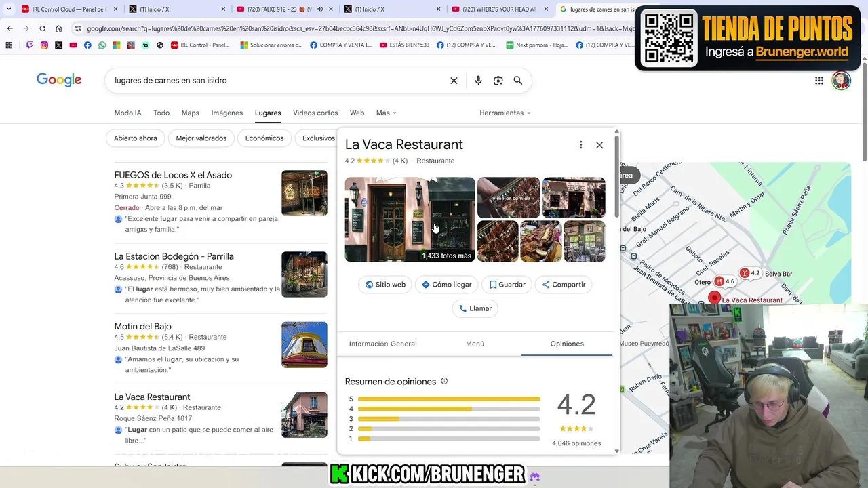Click the Google search input field
The image size is (868, 488).
tap(278, 81)
